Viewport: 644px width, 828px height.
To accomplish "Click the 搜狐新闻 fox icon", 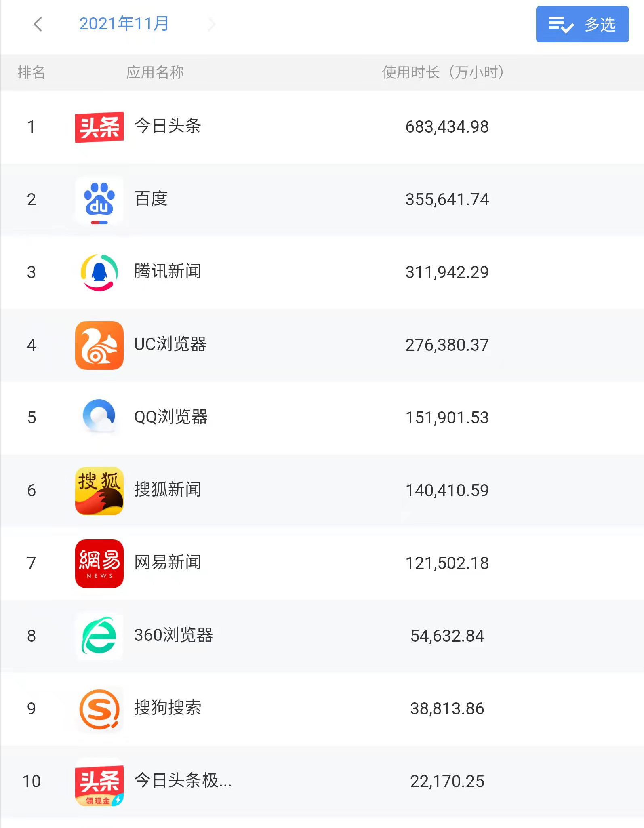I will click(x=99, y=491).
